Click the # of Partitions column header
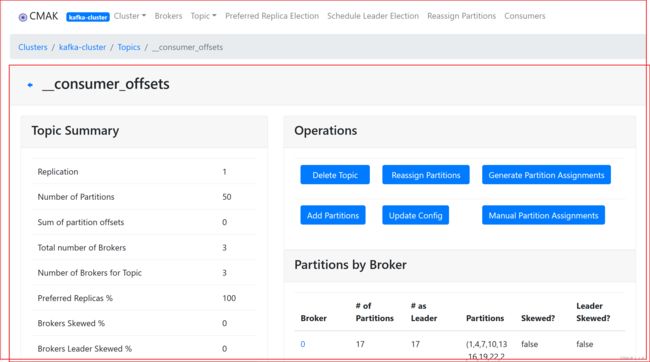Screen dimensions: 650x362 tap(374, 312)
